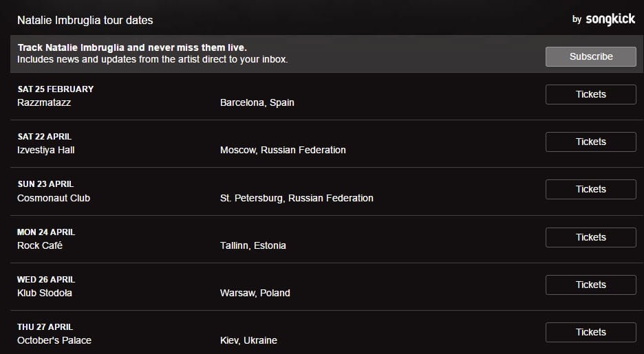Click the Track Natalie Imbruglia banner headline
Viewport: 644px width, 354px height.
click(x=132, y=47)
